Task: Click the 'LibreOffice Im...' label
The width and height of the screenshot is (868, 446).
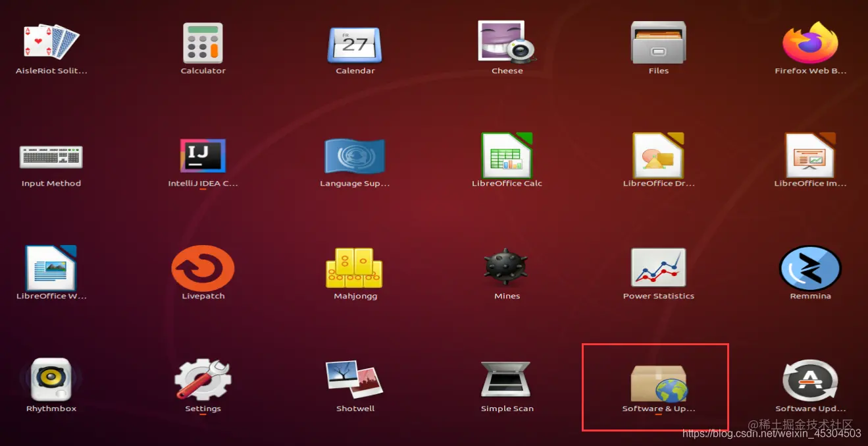Action: tap(810, 184)
